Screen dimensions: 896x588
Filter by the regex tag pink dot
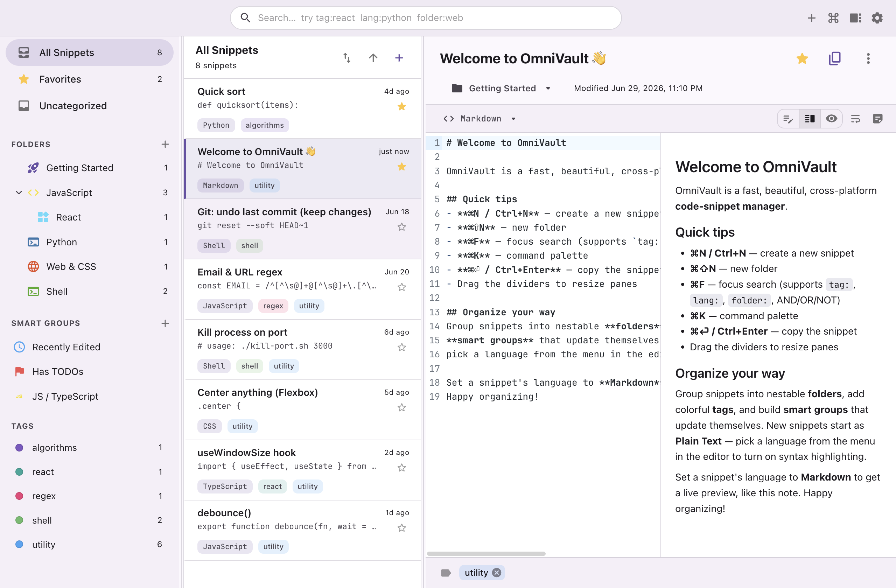tap(19, 496)
